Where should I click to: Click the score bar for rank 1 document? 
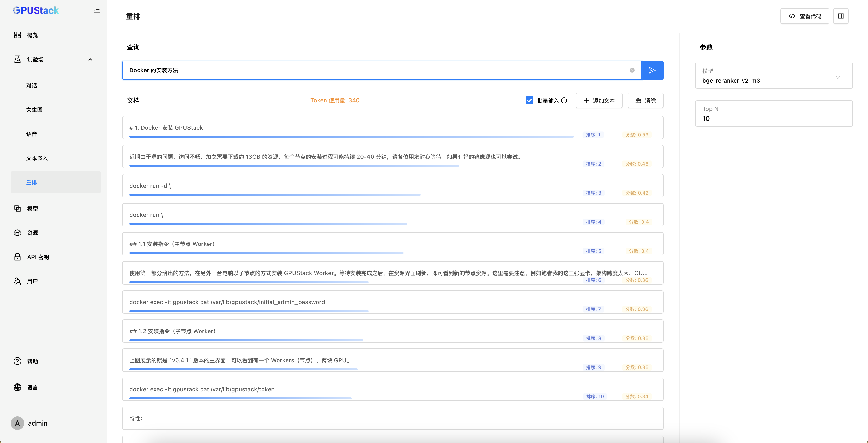point(351,136)
